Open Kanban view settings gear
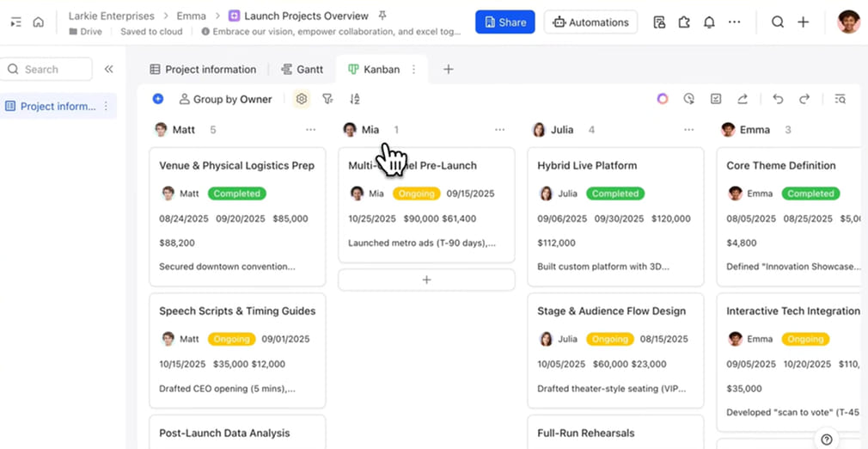868x449 pixels. [x=301, y=99]
